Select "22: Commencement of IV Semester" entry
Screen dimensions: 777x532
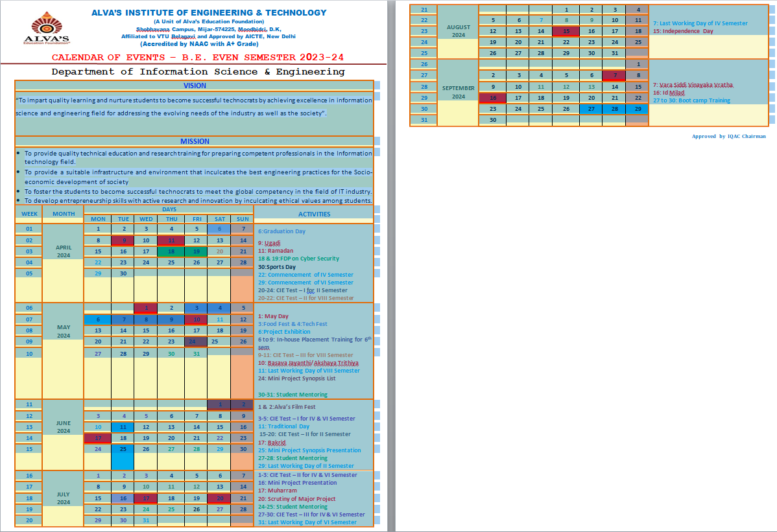click(305, 275)
